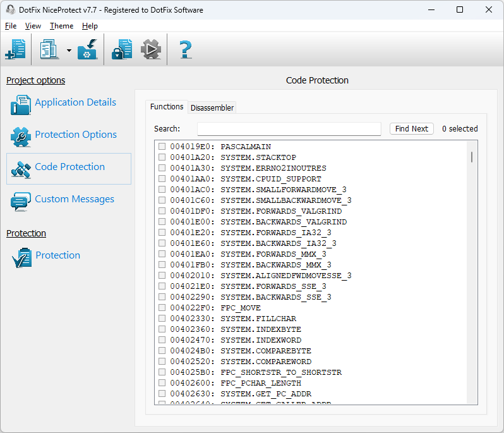Switch to the Functions tab
The image size is (504, 433).
[167, 107]
